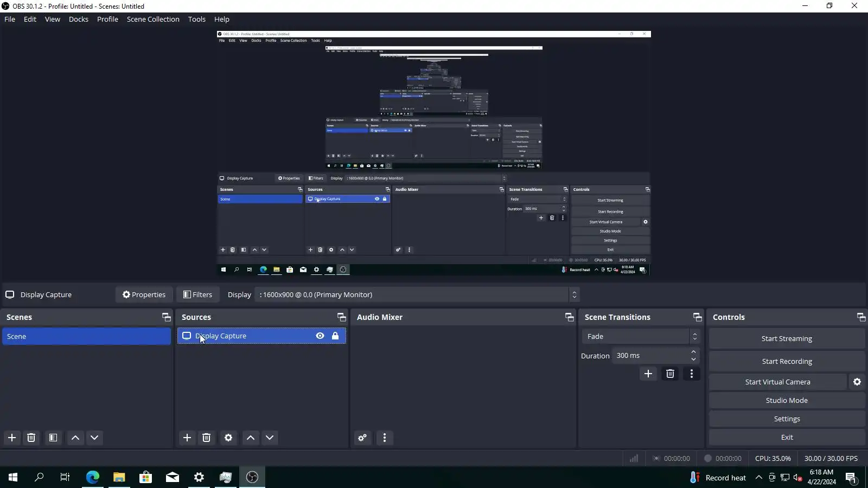The width and height of the screenshot is (868, 488).
Task: Click Start Virtual Camera
Action: pos(777,382)
